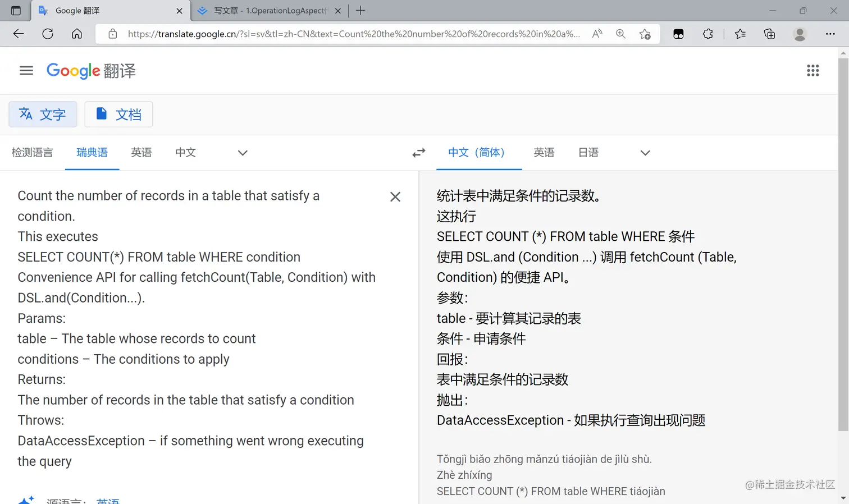
Task: Open the dark mask extension icon
Action: point(678,34)
